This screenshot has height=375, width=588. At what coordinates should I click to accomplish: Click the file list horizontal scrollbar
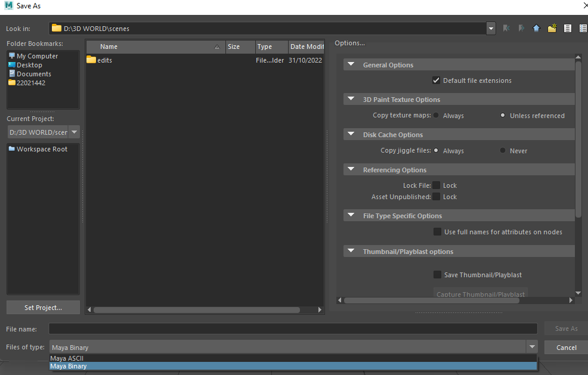(x=197, y=310)
